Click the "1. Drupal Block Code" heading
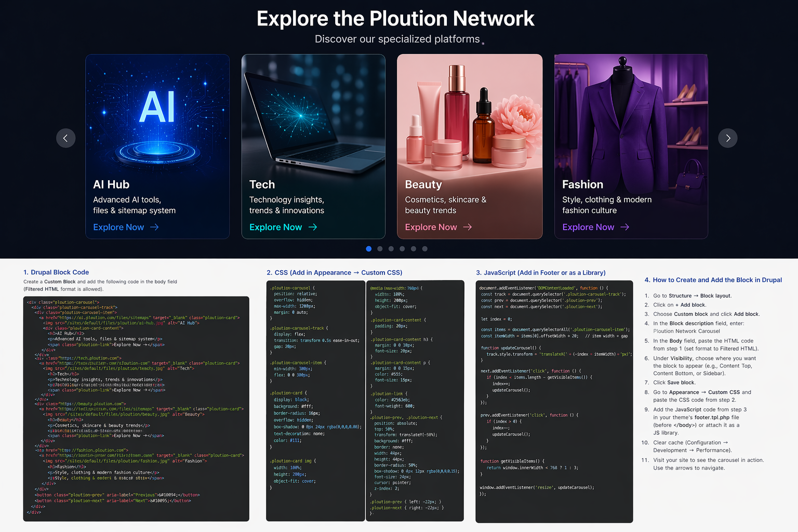798x532 pixels. [x=56, y=272]
